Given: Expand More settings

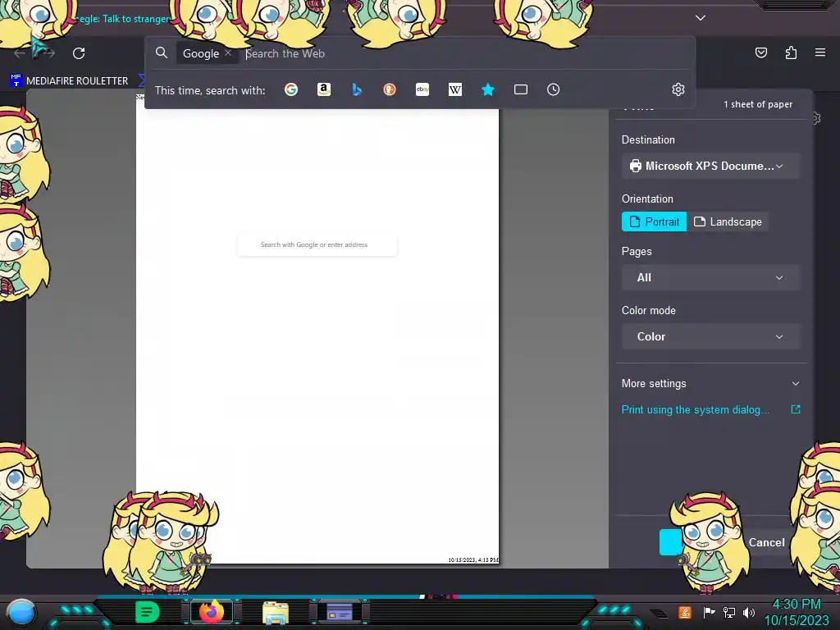Looking at the screenshot, I should pos(711,384).
